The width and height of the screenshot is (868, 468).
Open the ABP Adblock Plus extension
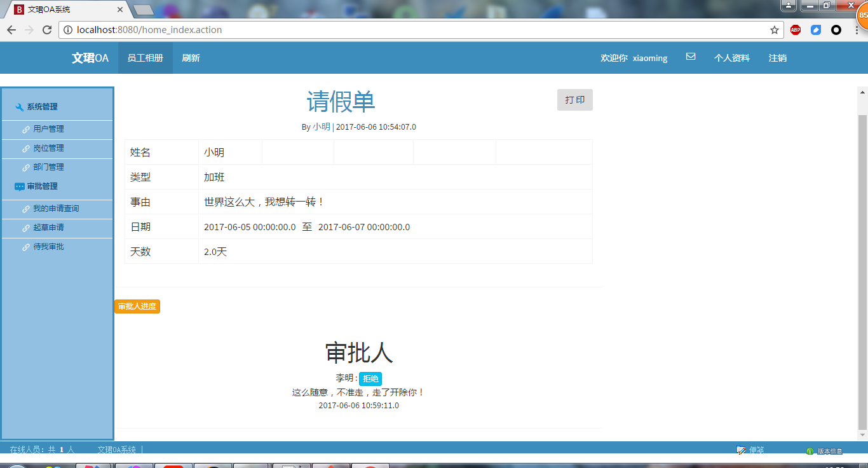(796, 30)
